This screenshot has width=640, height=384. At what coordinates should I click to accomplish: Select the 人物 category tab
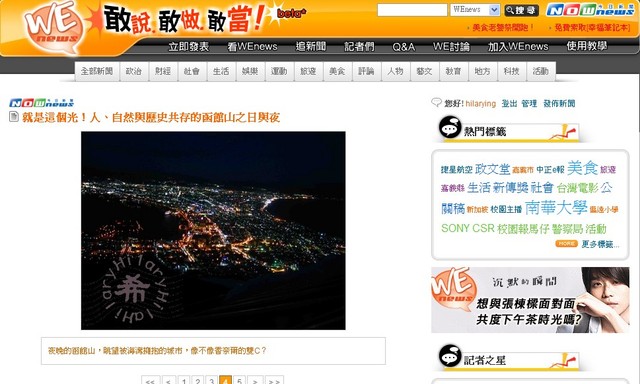pyautogui.click(x=395, y=71)
